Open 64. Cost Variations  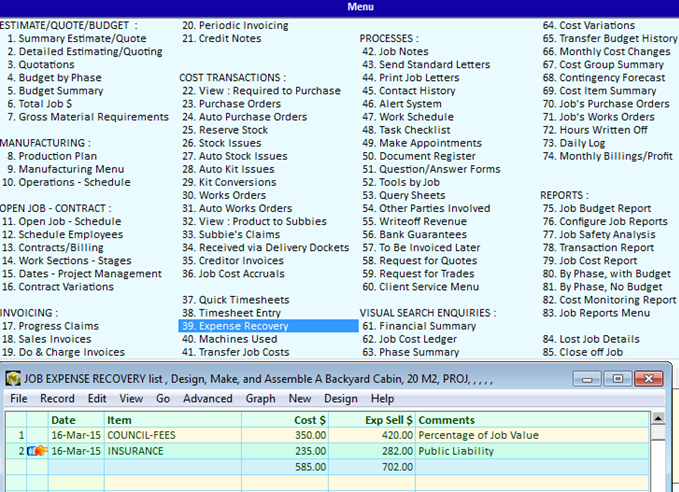(x=588, y=26)
